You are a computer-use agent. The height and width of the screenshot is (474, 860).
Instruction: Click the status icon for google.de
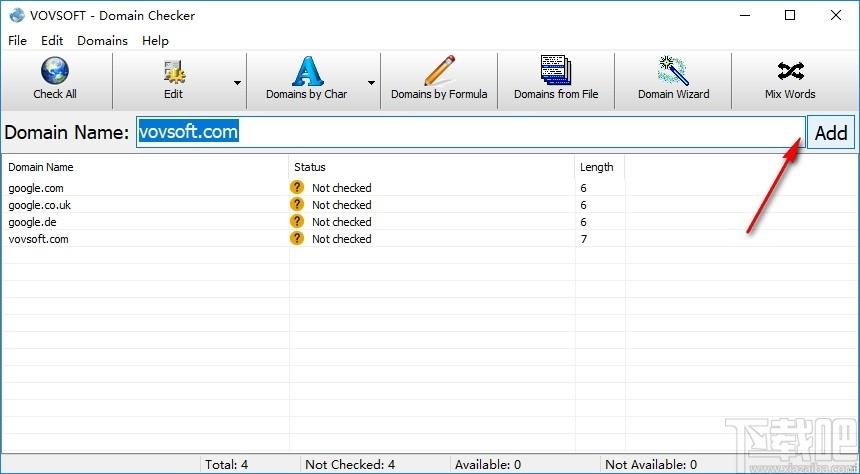pyautogui.click(x=297, y=222)
